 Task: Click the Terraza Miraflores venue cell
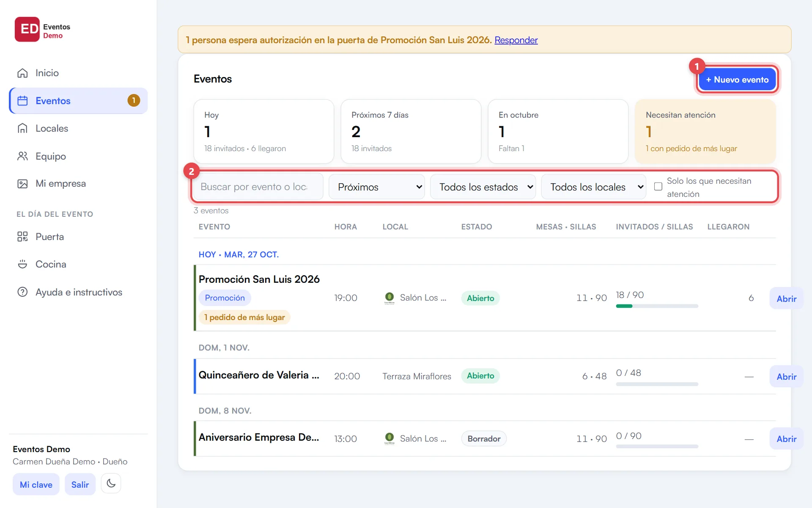[x=417, y=376]
